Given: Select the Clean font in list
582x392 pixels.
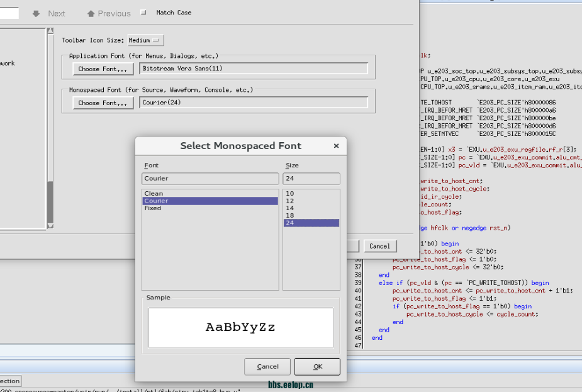Looking at the screenshot, I should coord(210,193).
